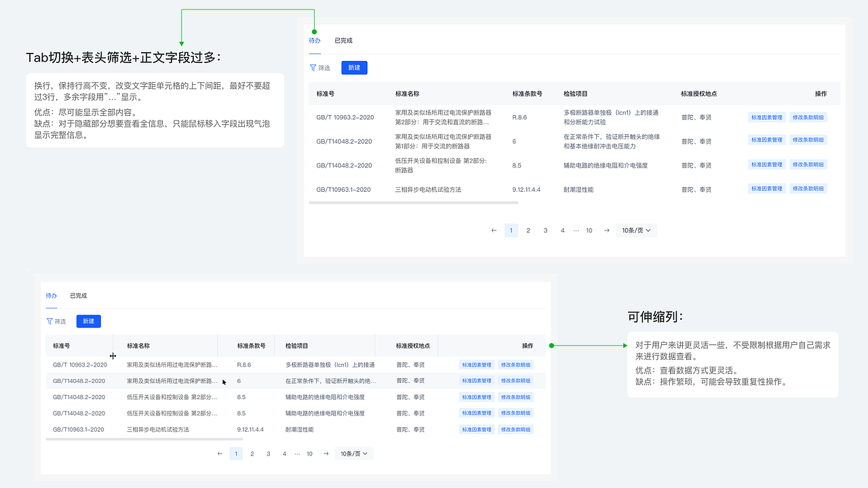This screenshot has height=488, width=868.
Task: Click 标准号 column header in lower table
Action: pyautogui.click(x=61, y=346)
